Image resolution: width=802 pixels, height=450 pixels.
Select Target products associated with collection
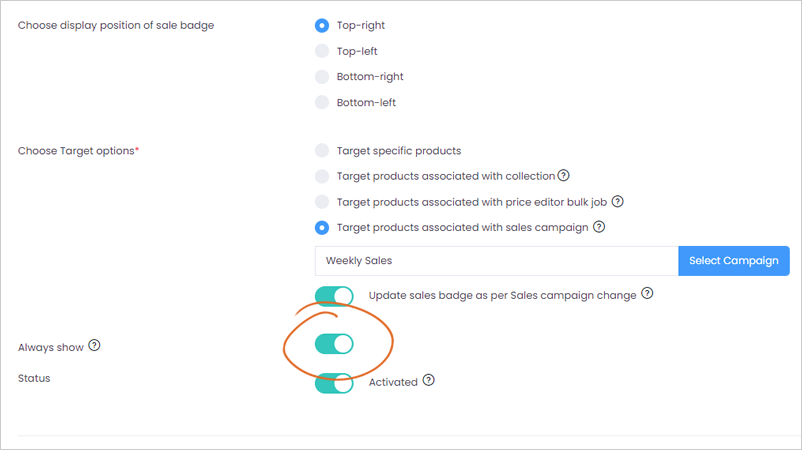point(322,176)
